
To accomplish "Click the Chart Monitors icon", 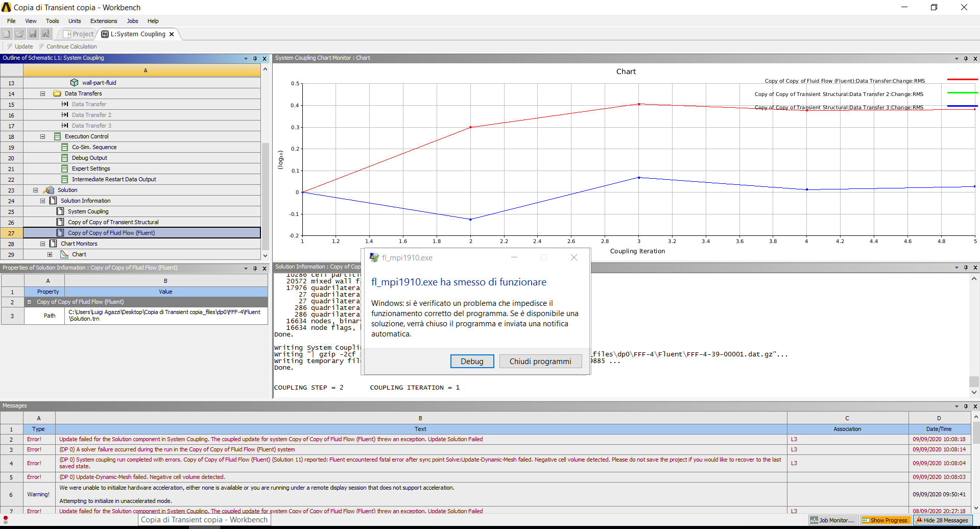I will click(53, 244).
